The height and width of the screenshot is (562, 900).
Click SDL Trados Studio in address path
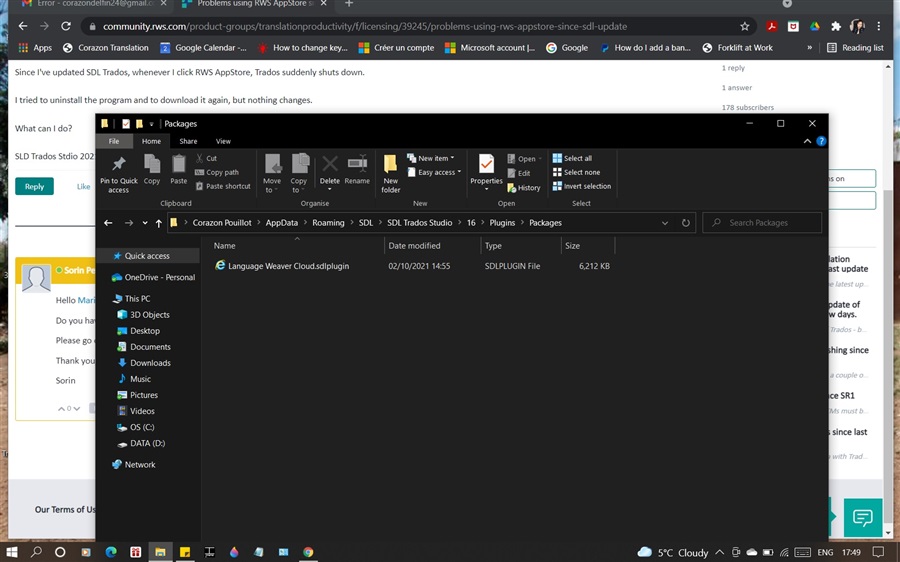420,223
